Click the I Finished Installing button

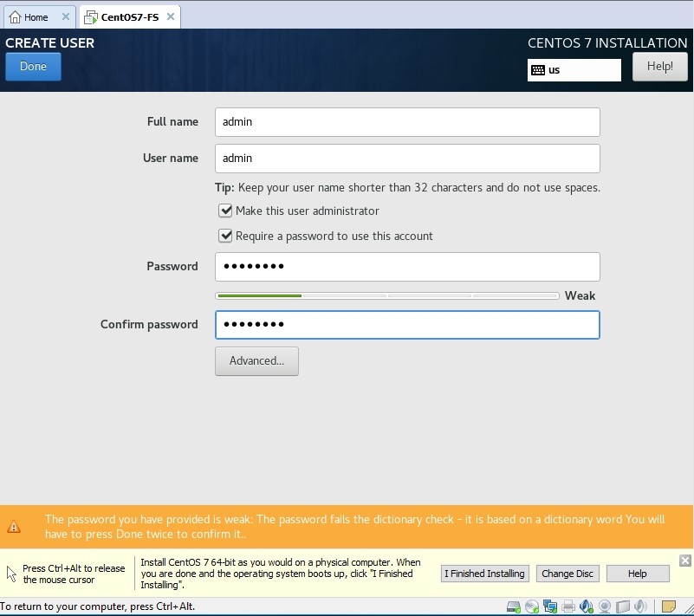pyautogui.click(x=484, y=574)
